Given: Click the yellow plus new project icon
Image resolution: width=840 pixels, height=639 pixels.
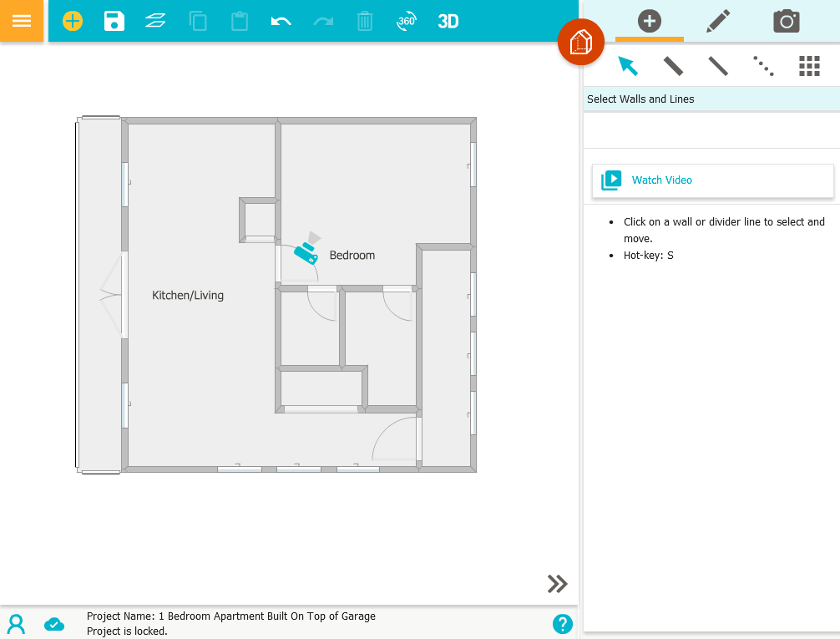Looking at the screenshot, I should (x=73, y=21).
